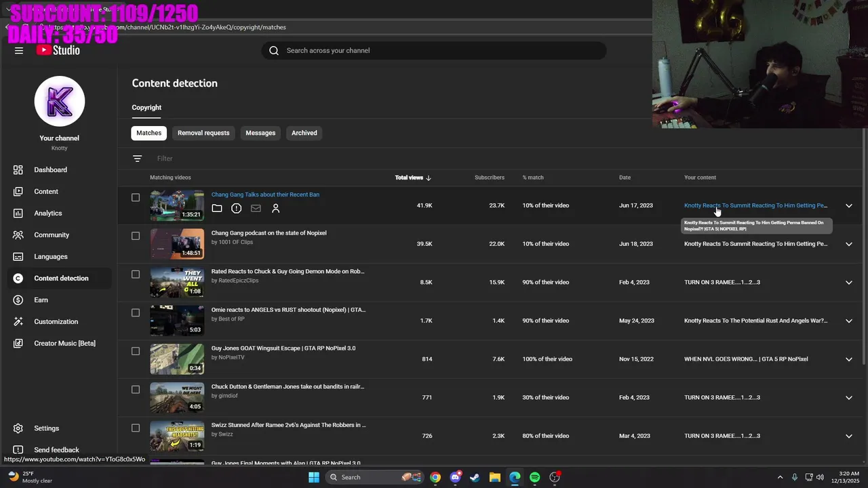868x488 pixels.
Task: Open Discord from the taskbar
Action: tap(456, 477)
